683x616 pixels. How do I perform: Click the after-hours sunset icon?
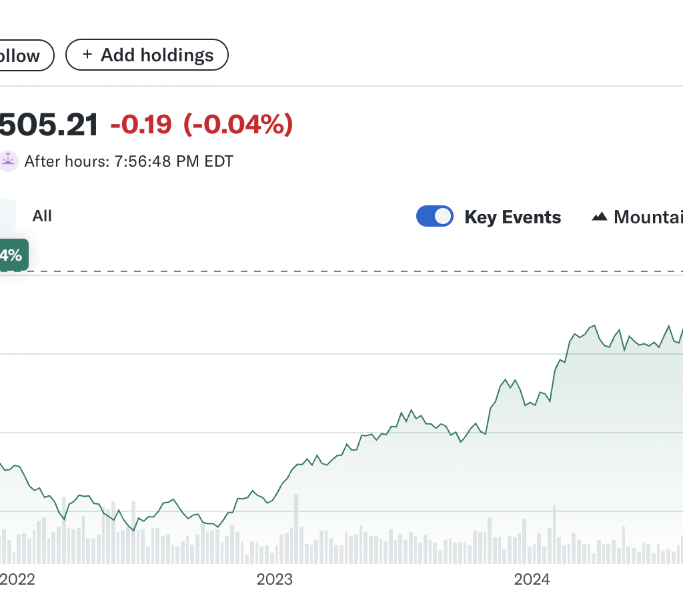pos(8,161)
